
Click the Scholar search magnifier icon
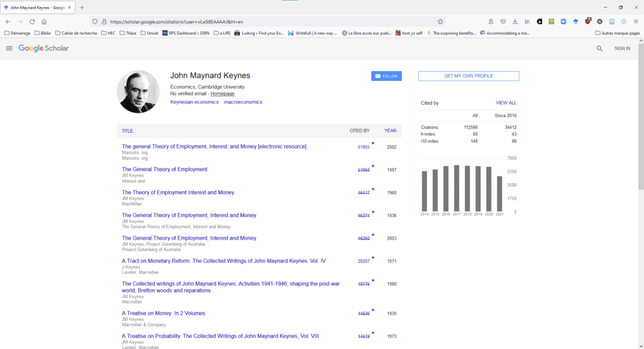coord(599,48)
